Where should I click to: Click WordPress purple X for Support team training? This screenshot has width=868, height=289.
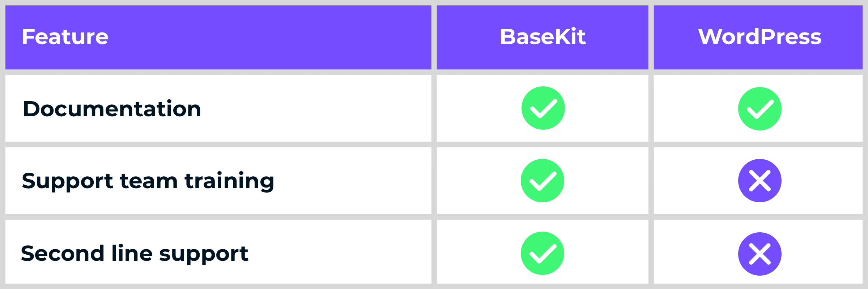pos(759,181)
